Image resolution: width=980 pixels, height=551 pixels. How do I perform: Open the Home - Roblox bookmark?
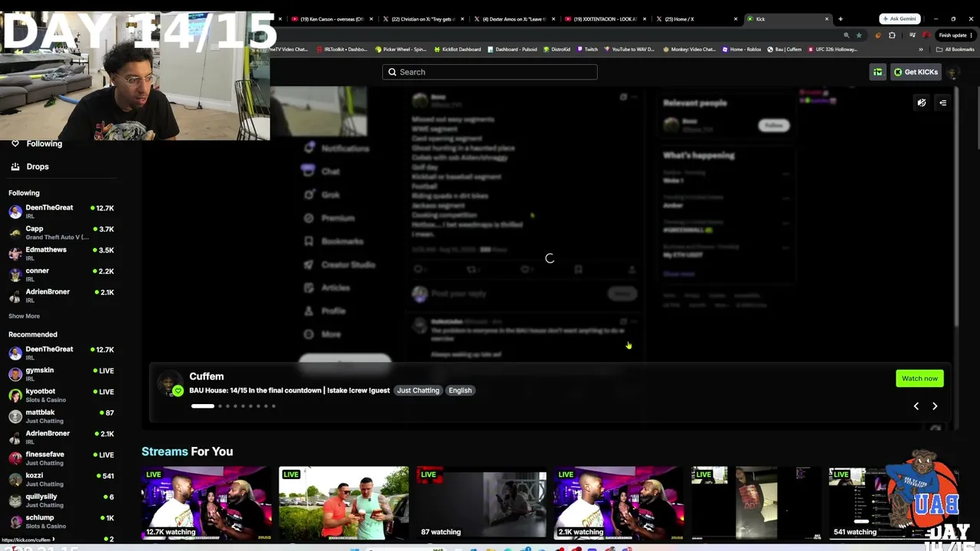(x=741, y=49)
